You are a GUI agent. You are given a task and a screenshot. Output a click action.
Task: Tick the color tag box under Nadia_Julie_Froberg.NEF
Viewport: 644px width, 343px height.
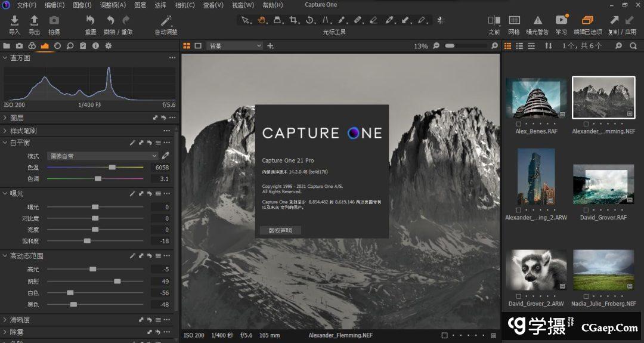coord(585,295)
